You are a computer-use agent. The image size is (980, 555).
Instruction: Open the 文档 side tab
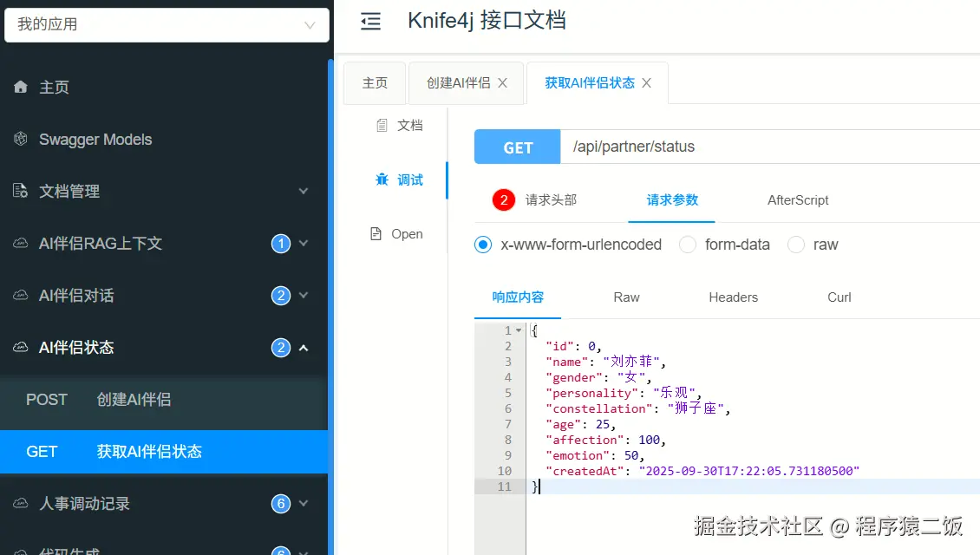pos(400,126)
